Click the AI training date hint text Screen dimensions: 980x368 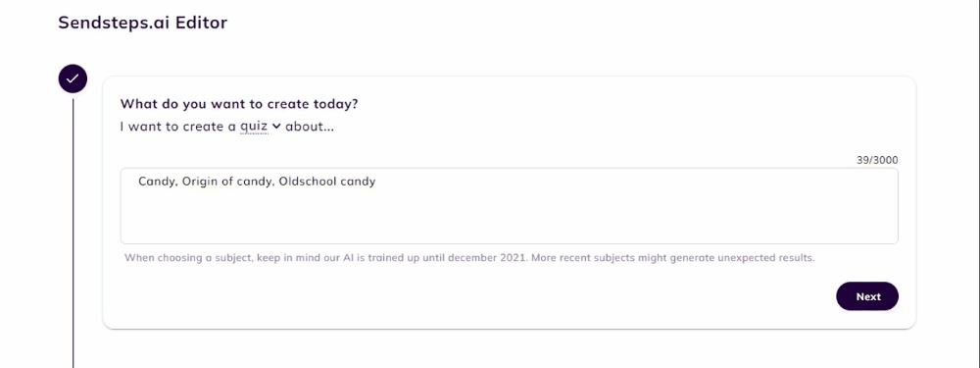point(469,257)
